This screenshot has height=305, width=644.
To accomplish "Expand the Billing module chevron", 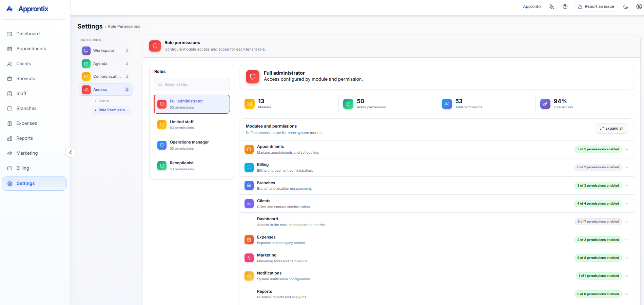I will [x=627, y=167].
